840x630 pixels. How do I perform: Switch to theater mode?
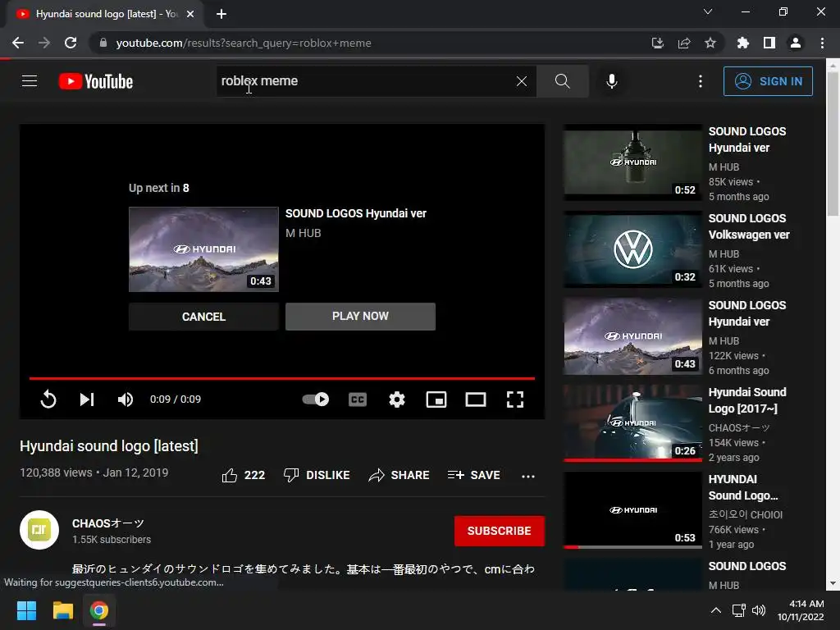tap(476, 399)
